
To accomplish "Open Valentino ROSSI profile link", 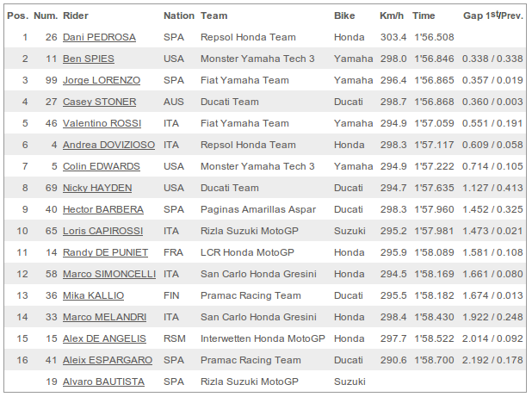I will pos(102,123).
